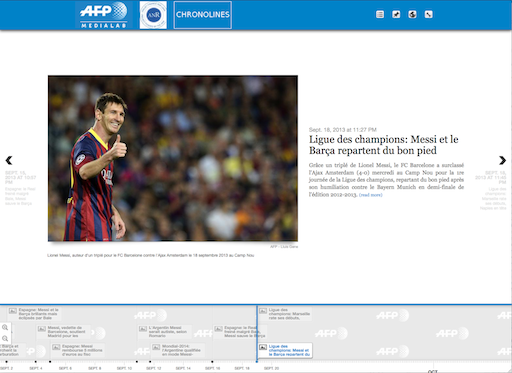Select 'Messi, vedette de Barcelone' timeline event
512x373 pixels.
pos(63,332)
